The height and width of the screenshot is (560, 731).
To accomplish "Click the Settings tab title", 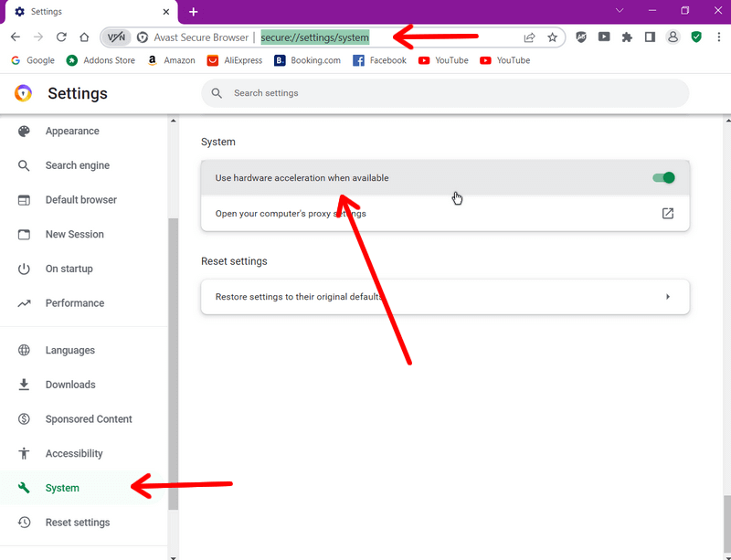I will click(47, 12).
